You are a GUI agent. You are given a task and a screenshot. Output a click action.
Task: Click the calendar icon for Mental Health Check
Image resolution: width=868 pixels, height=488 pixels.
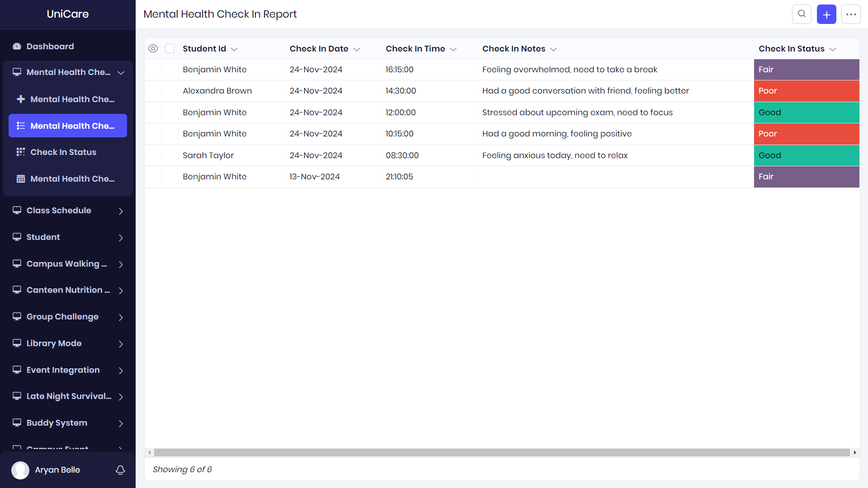coord(21,179)
